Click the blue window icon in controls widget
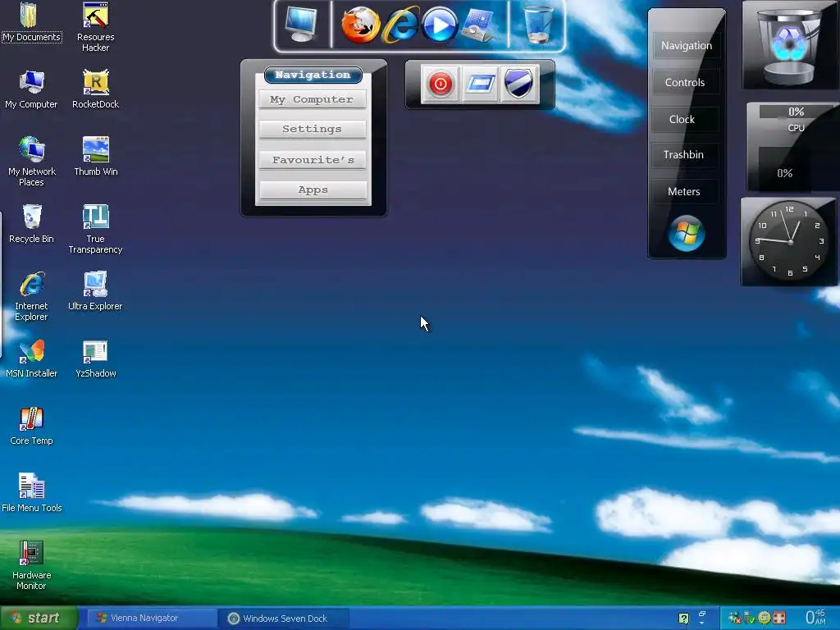Screen dimensions: 840x630 click(480, 84)
